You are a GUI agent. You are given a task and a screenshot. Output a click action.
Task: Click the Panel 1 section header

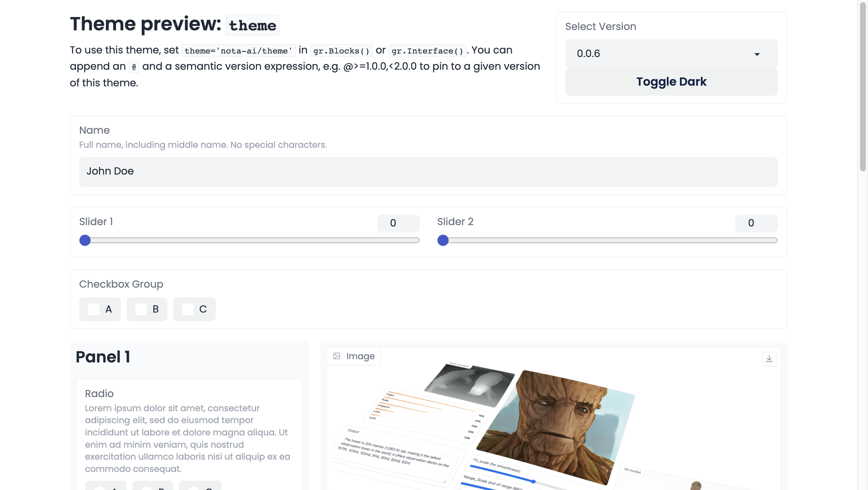click(x=103, y=357)
